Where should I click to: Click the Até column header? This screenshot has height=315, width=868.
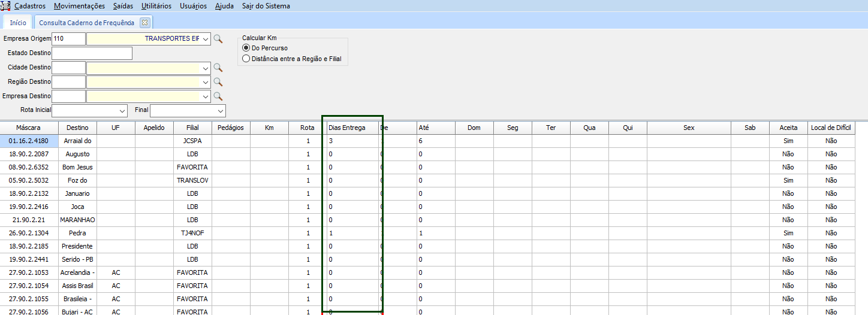[436, 128]
